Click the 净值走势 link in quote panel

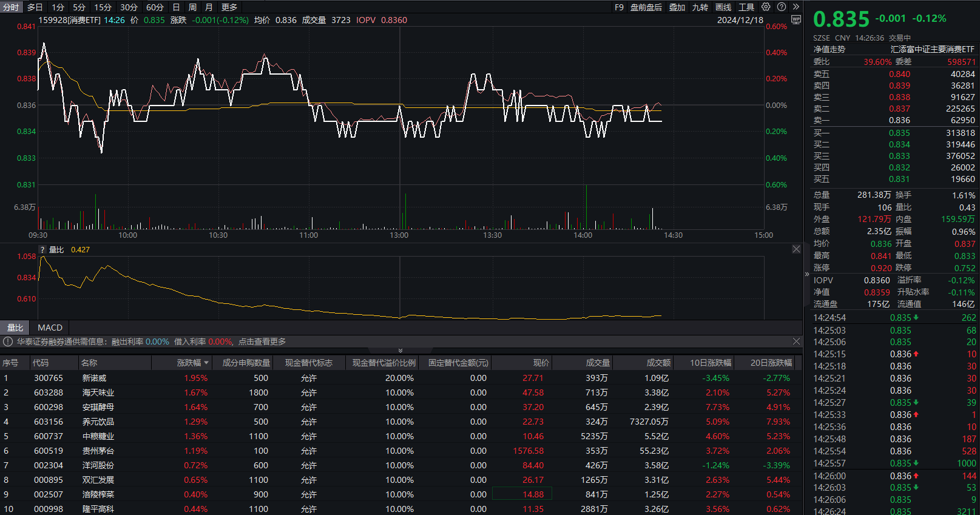pyautogui.click(x=829, y=50)
